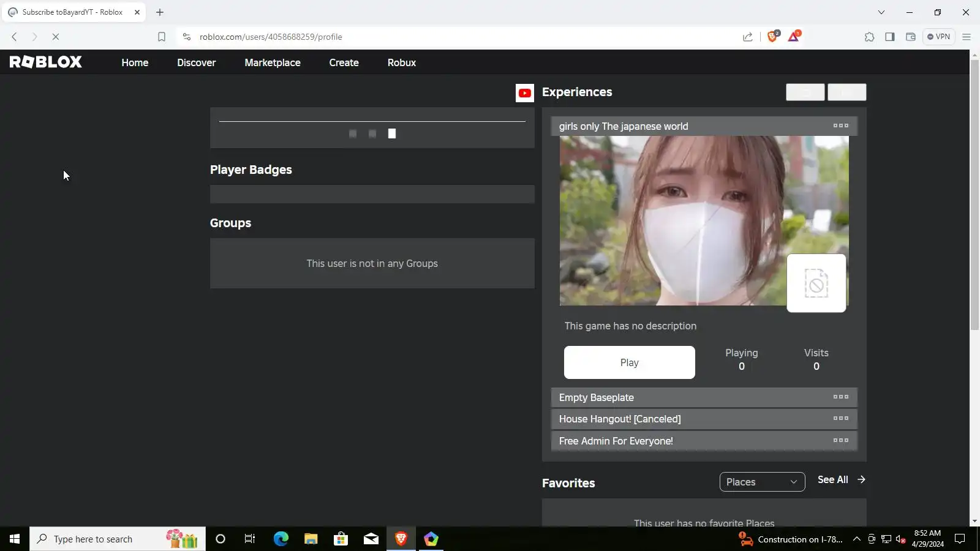The image size is (980, 551).
Task: Close the Subscribe toBayardYT tab
Action: [x=137, y=12]
